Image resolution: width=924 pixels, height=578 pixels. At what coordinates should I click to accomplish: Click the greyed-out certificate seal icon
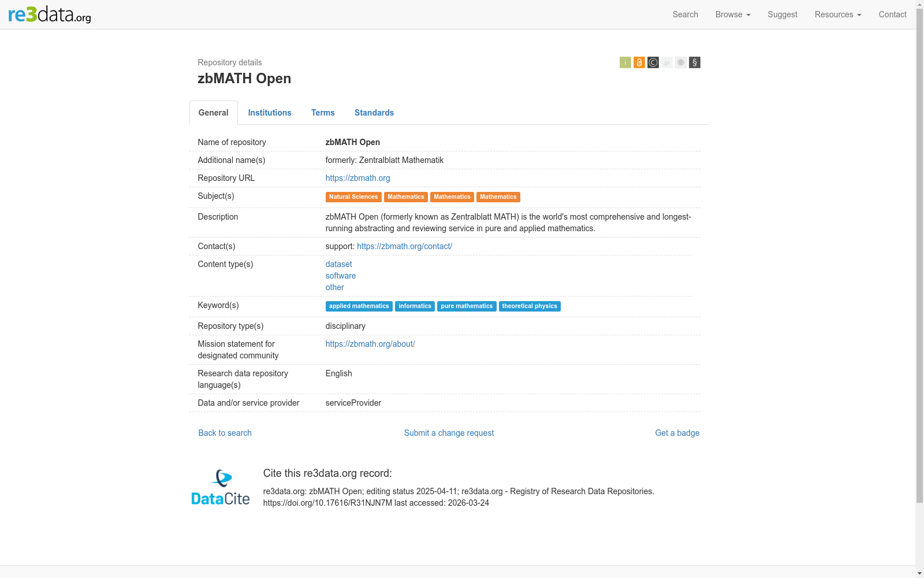tap(681, 62)
